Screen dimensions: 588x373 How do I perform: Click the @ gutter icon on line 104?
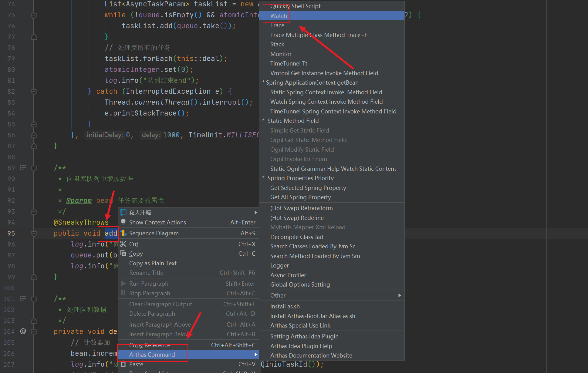click(23, 331)
